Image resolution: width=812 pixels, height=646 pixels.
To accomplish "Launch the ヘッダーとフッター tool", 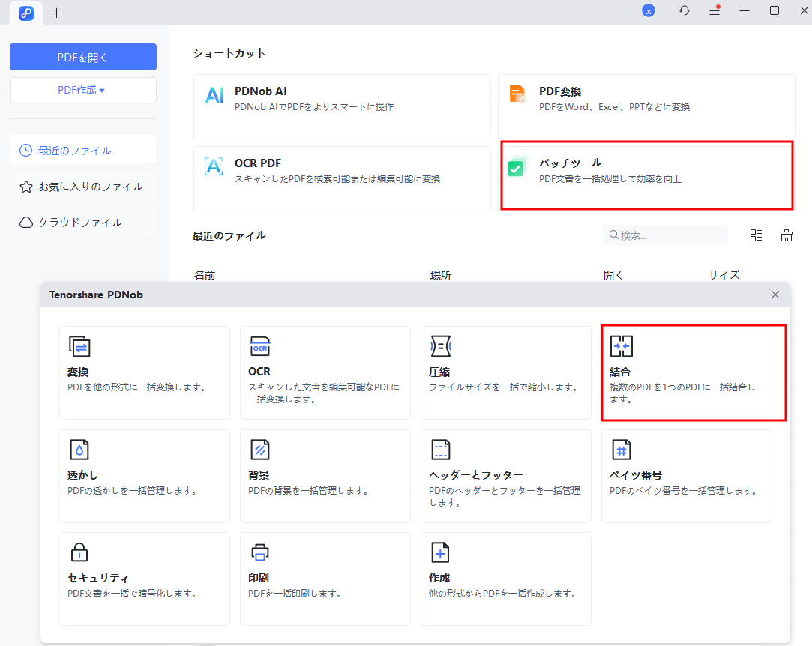I will (506, 476).
